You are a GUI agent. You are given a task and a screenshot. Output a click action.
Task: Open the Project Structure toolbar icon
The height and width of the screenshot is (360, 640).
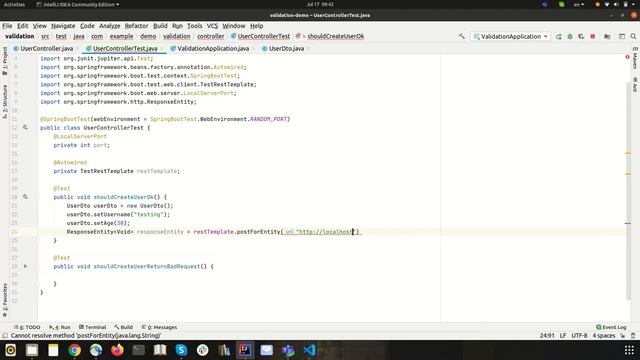pos(607,36)
